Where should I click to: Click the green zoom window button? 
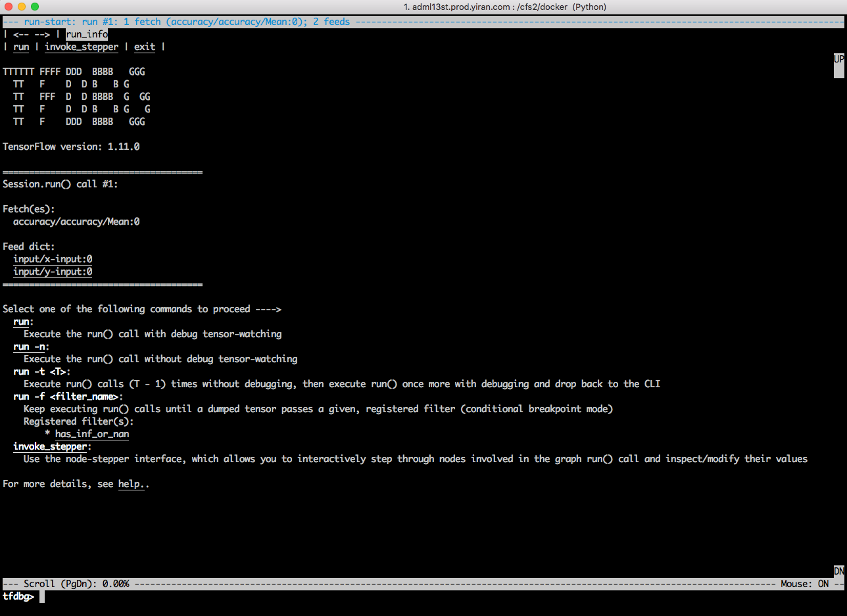[34, 7]
